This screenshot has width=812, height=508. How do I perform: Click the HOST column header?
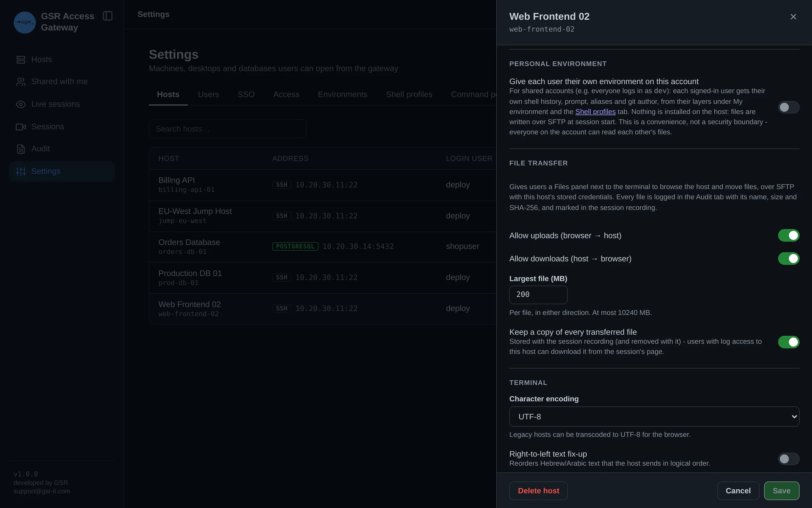tap(169, 158)
